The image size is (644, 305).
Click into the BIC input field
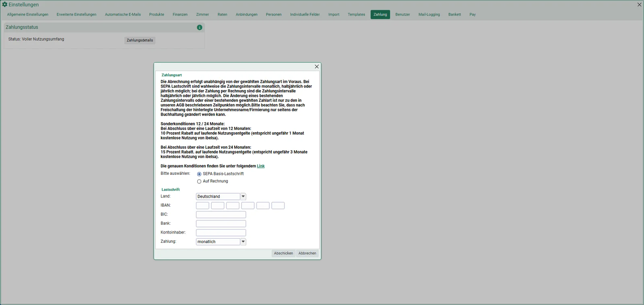(221, 215)
